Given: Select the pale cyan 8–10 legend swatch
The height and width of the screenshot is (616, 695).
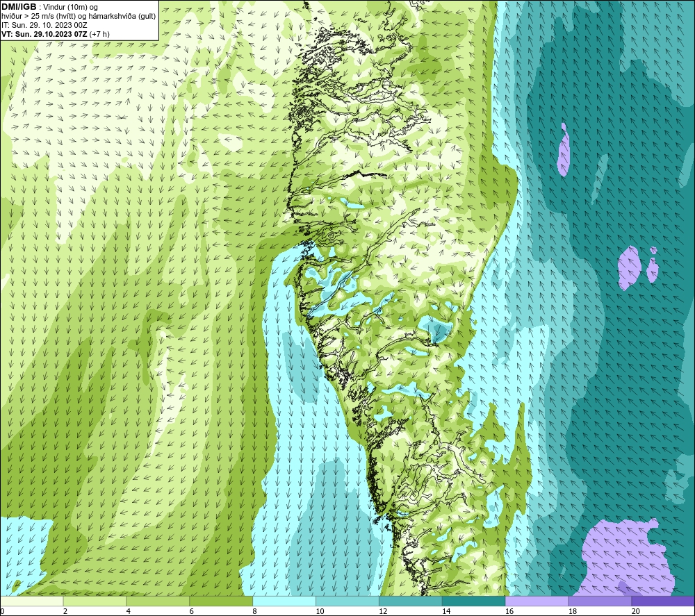Looking at the screenshot, I should [284, 601].
